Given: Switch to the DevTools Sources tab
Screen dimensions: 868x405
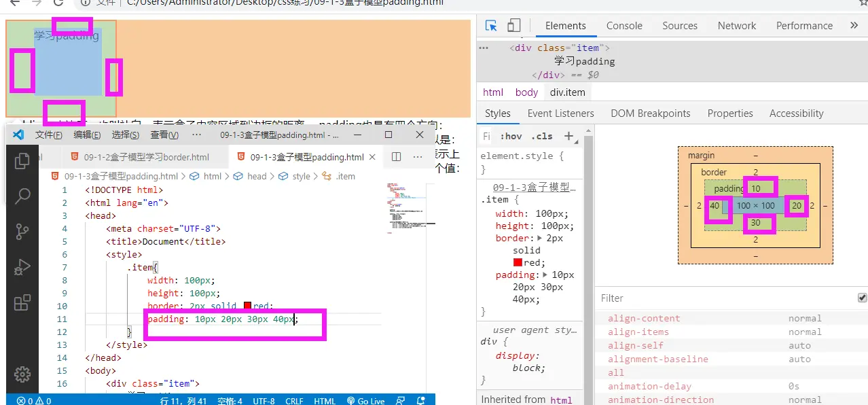Looking at the screenshot, I should [x=680, y=26].
